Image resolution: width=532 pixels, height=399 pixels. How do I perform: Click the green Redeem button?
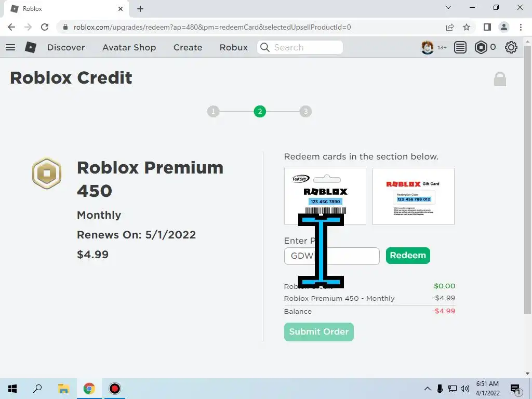(x=408, y=256)
